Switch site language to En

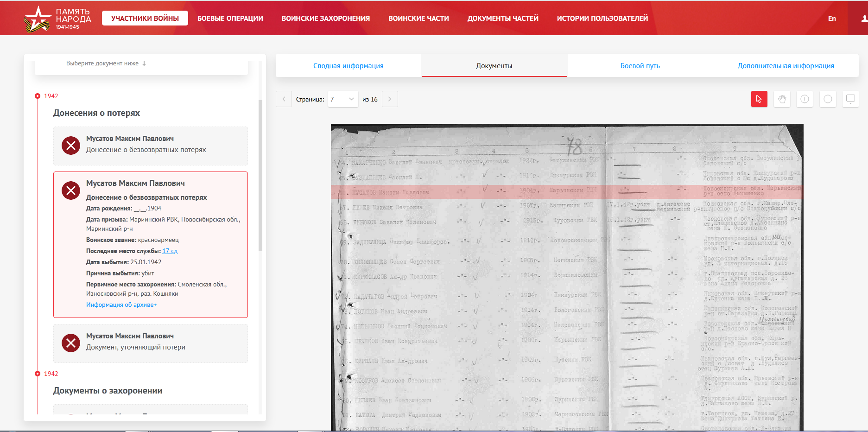[832, 19]
